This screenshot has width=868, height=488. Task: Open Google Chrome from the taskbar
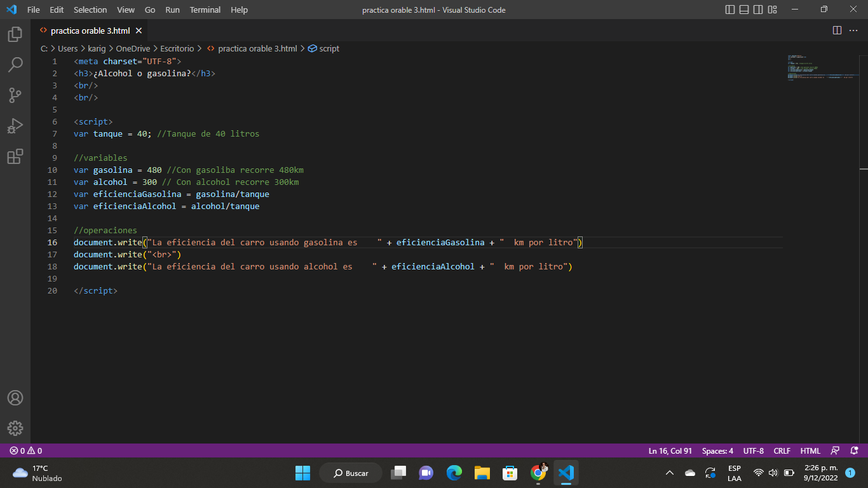pos(538,473)
